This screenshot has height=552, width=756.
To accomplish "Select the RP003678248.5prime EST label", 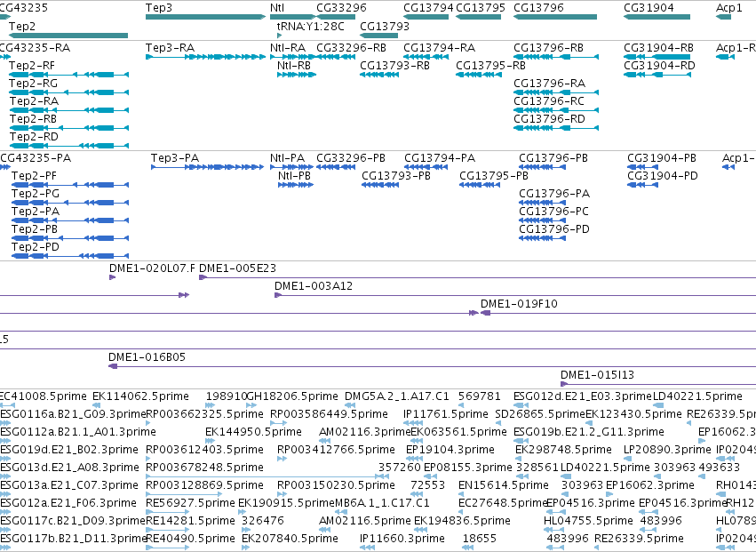I will [x=204, y=467].
